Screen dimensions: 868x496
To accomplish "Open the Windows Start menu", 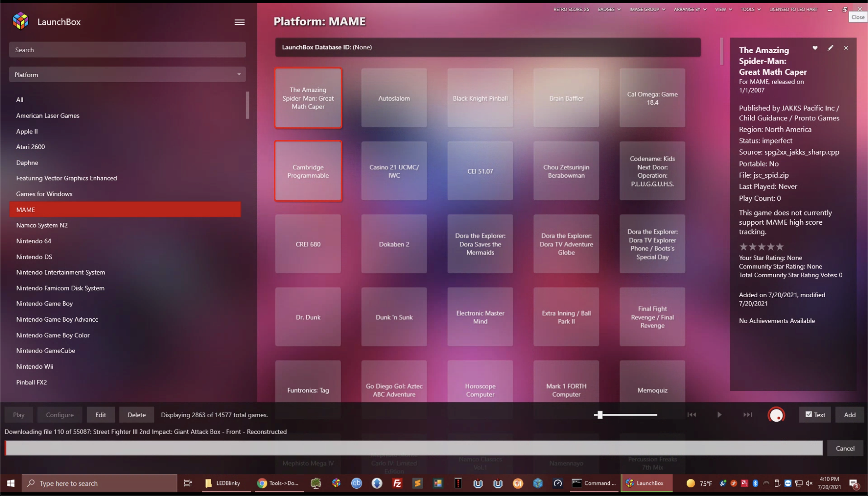I will (x=11, y=483).
